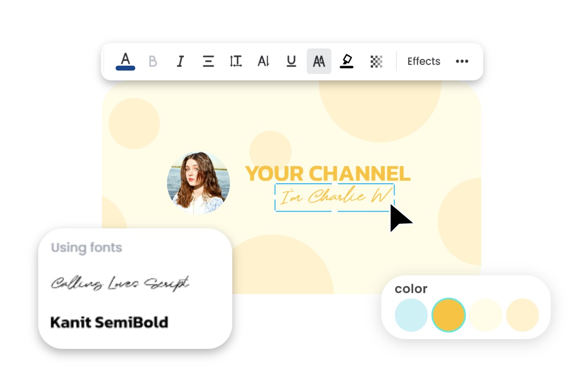
Task: Open the letter spacing control
Action: (263, 61)
